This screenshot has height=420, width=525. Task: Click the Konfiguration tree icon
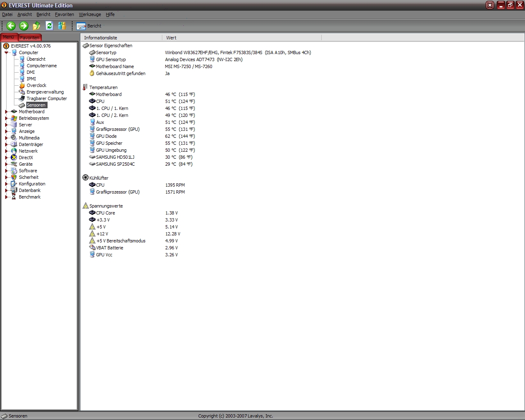pos(14,184)
